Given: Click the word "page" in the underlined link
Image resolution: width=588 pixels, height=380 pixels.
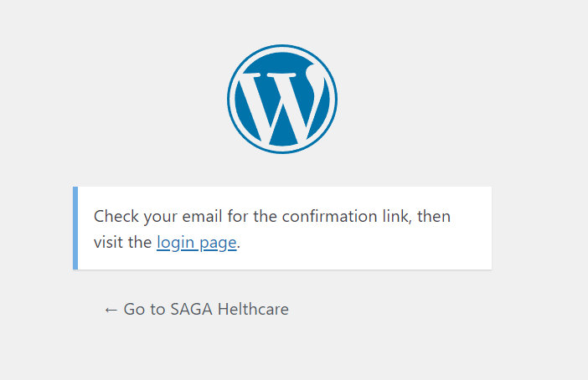Looking at the screenshot, I should pos(217,243).
